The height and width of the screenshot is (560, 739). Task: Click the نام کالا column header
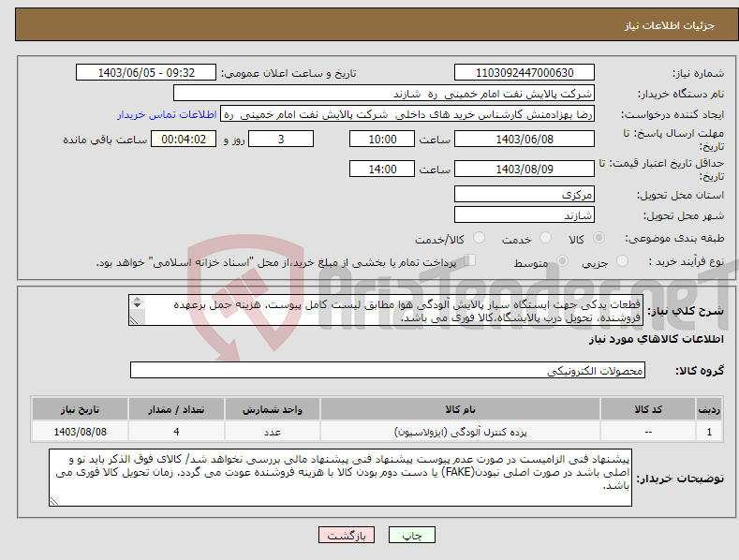tap(460, 409)
